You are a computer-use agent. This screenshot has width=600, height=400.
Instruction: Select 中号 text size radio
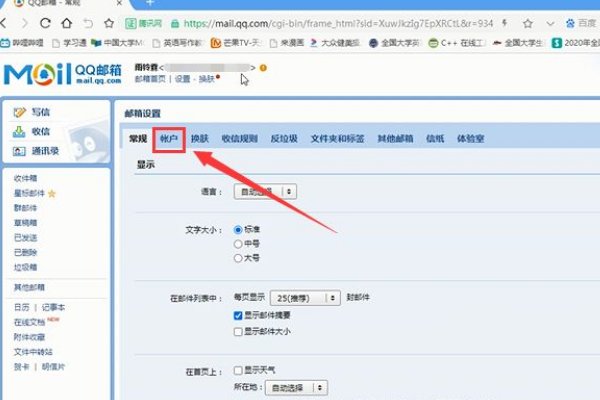[x=238, y=244]
